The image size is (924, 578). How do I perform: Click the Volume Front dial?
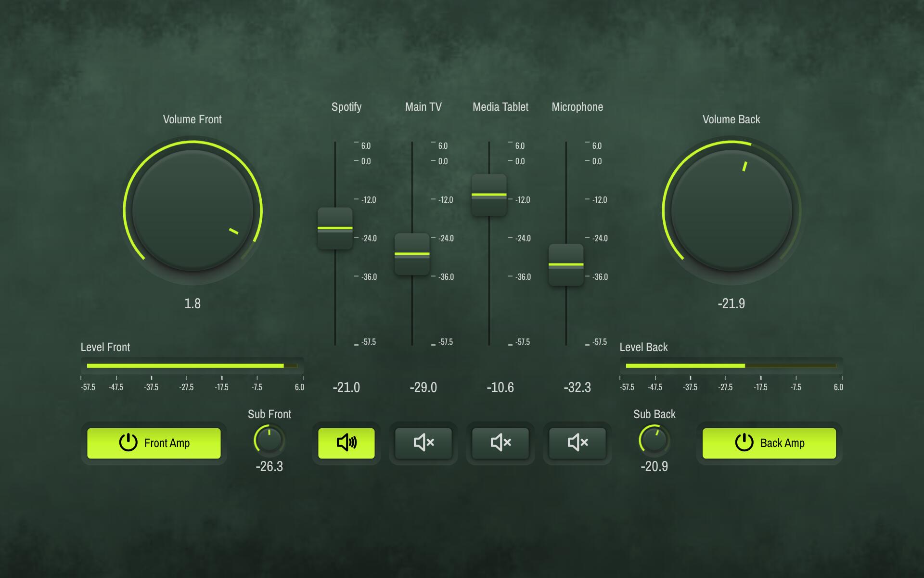tap(192, 210)
